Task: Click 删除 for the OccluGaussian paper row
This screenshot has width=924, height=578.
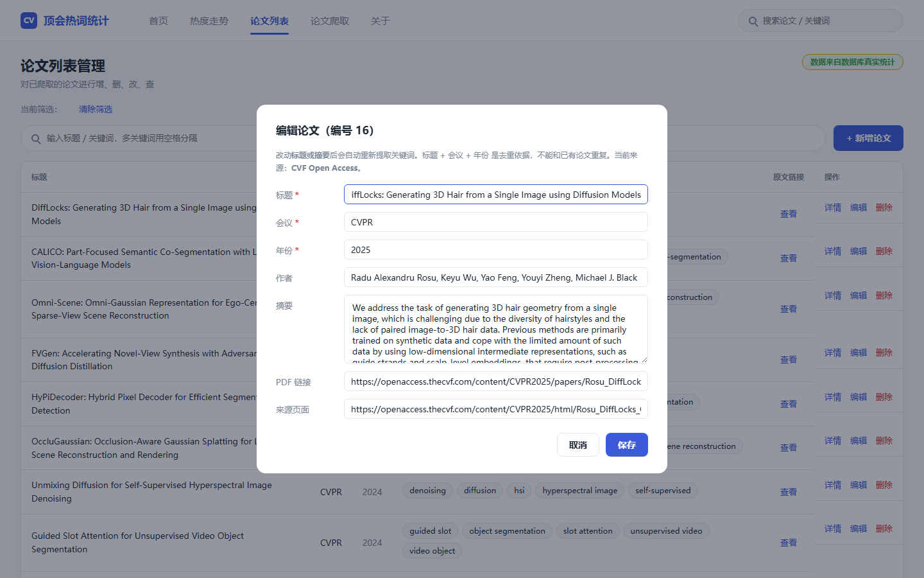Action: coord(884,441)
